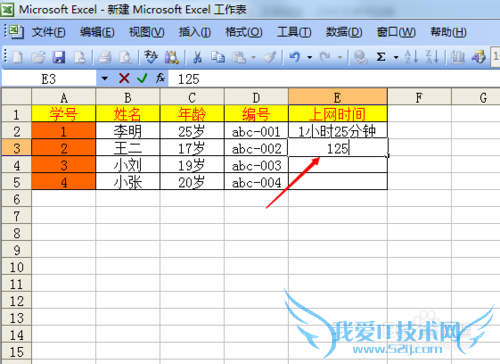
Task: Click the cell containing 1小时25分钟
Action: click(x=338, y=131)
